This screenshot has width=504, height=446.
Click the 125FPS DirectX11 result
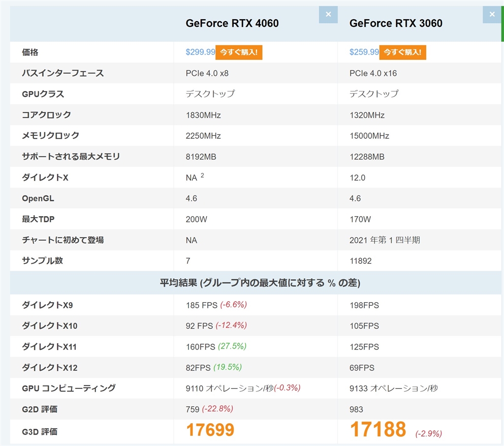(x=364, y=347)
